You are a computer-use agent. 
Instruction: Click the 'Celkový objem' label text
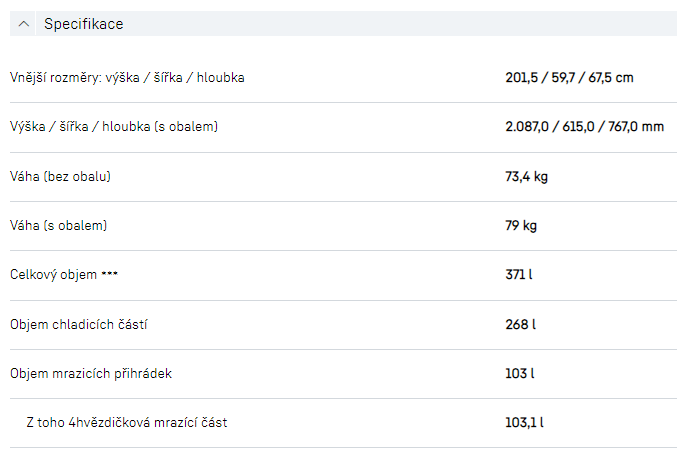click(54, 275)
